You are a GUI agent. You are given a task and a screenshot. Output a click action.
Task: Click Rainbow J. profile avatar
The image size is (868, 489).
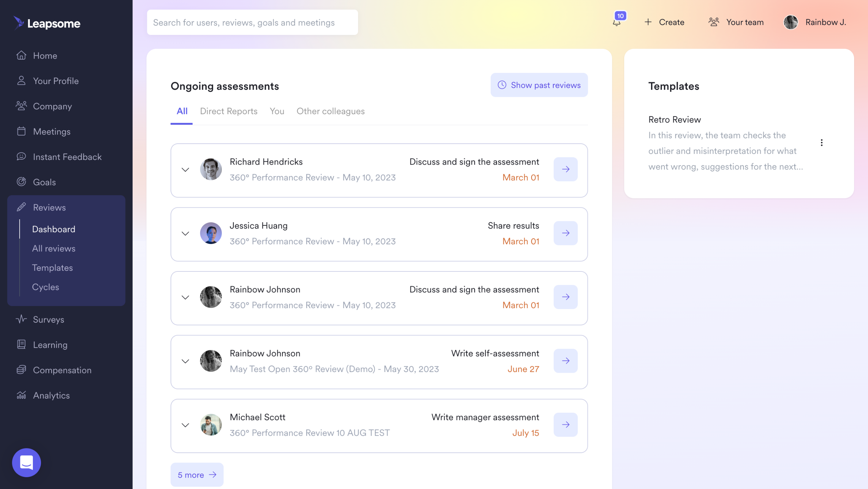pos(790,22)
